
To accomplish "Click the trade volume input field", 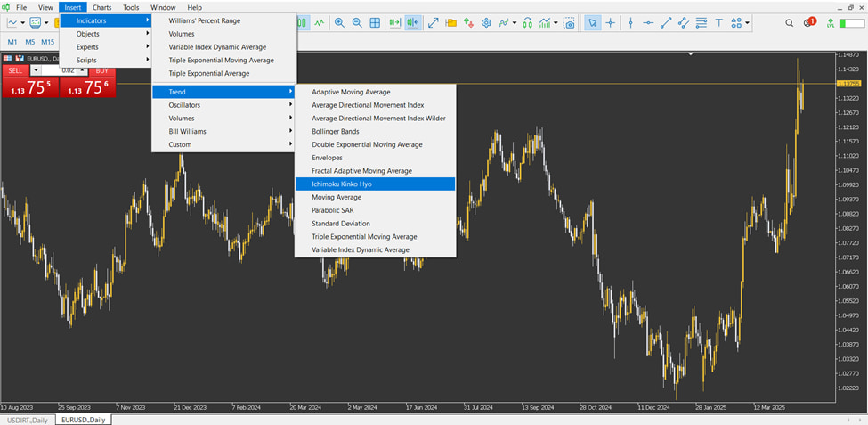I will tap(60, 70).
